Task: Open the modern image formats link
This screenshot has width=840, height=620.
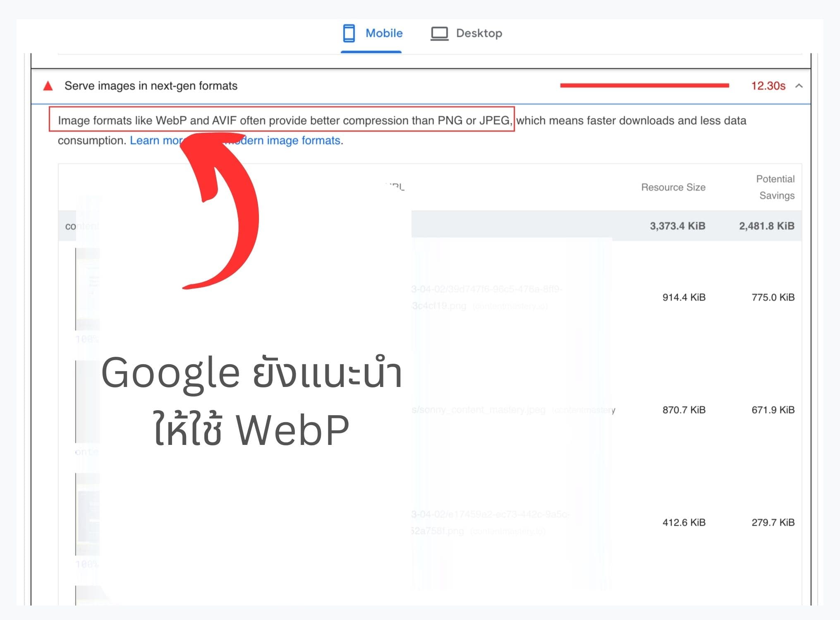Action: (x=237, y=140)
